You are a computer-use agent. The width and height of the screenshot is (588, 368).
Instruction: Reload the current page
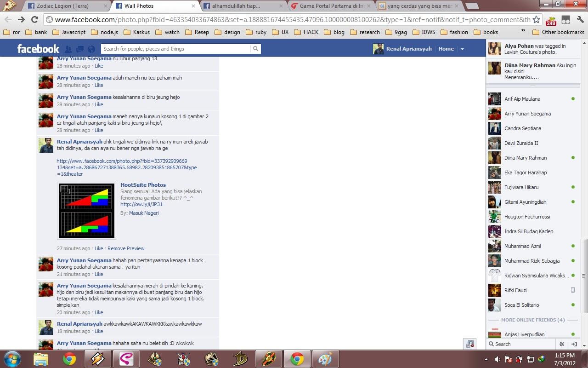pyautogui.click(x=34, y=19)
